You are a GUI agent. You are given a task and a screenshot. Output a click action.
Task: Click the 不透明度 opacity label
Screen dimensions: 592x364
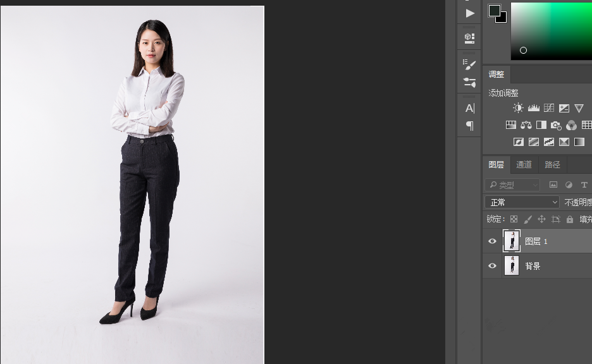(x=578, y=202)
